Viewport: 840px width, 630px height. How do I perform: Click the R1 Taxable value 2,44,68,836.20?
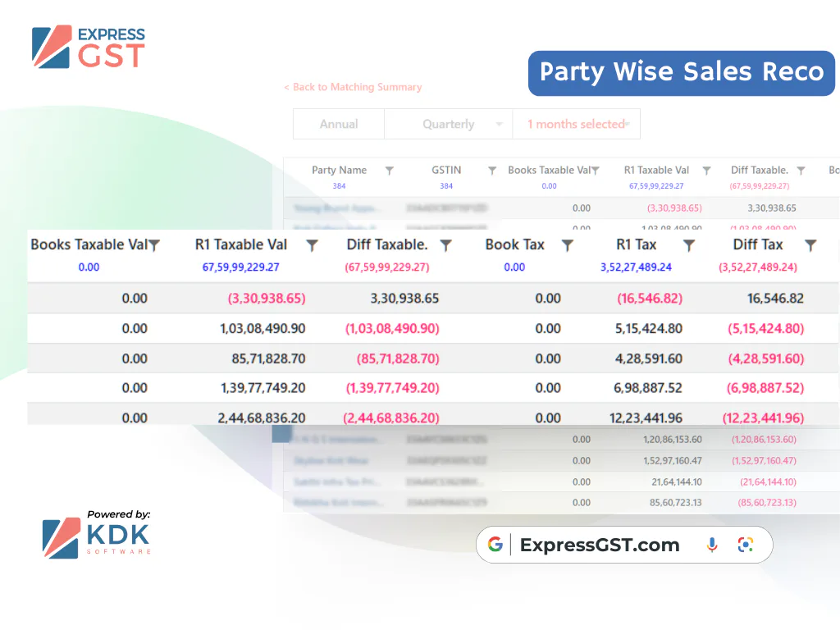[262, 418]
